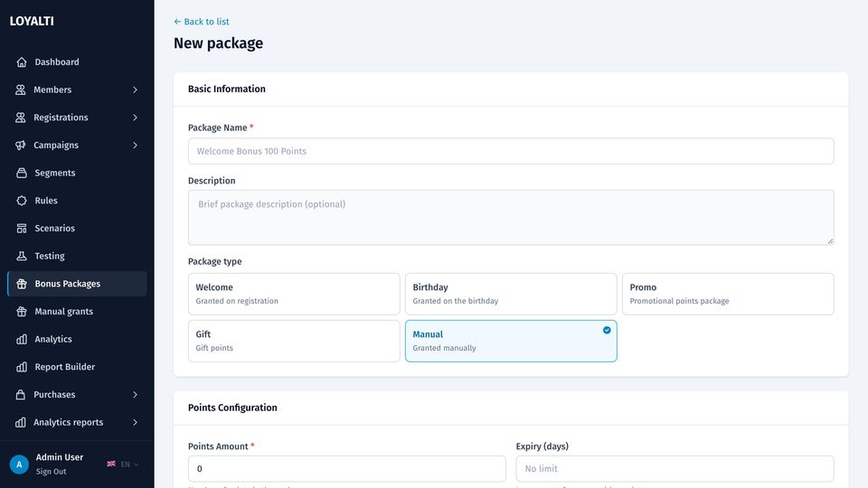Click the Description text area
Viewport: 868px width, 488px height.
(511, 218)
